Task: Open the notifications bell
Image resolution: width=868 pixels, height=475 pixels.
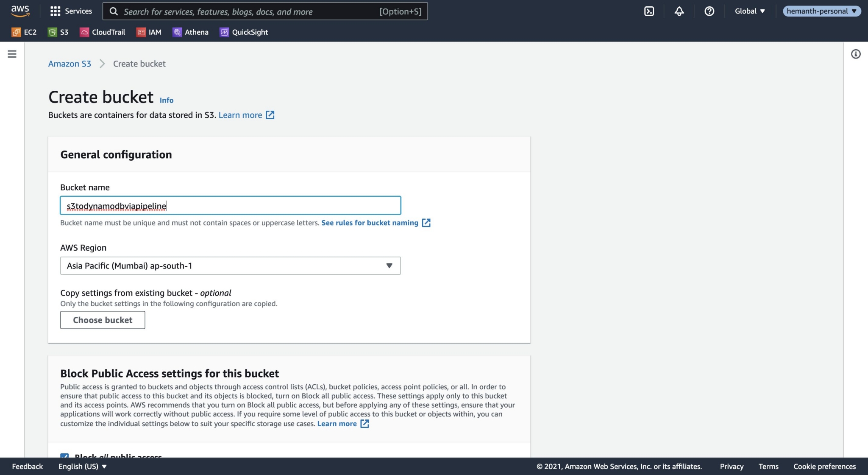Action: [679, 11]
